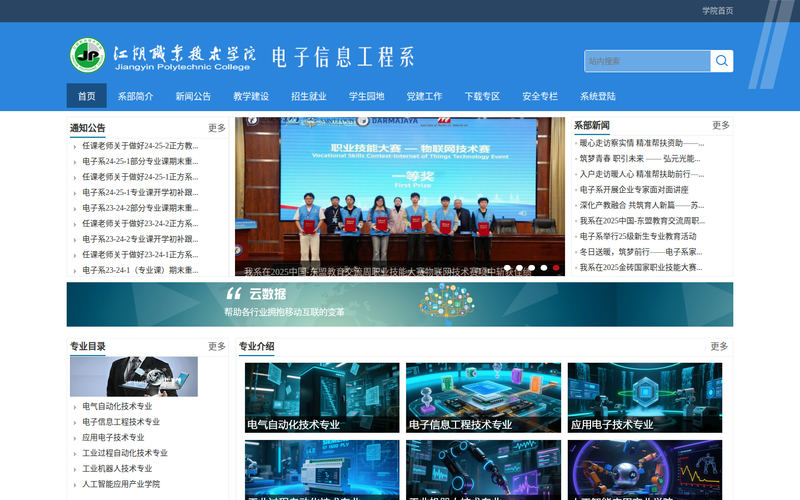This screenshot has height=500, width=800.
Task: Open notice 电子系24-25-1专业课开学初补跟...
Action: (x=140, y=192)
